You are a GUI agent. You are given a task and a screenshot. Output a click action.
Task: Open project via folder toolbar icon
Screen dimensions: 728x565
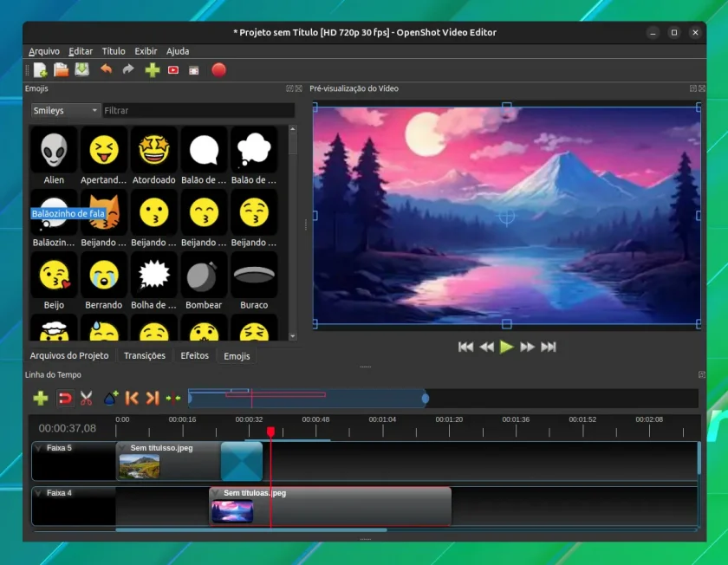[x=61, y=70]
